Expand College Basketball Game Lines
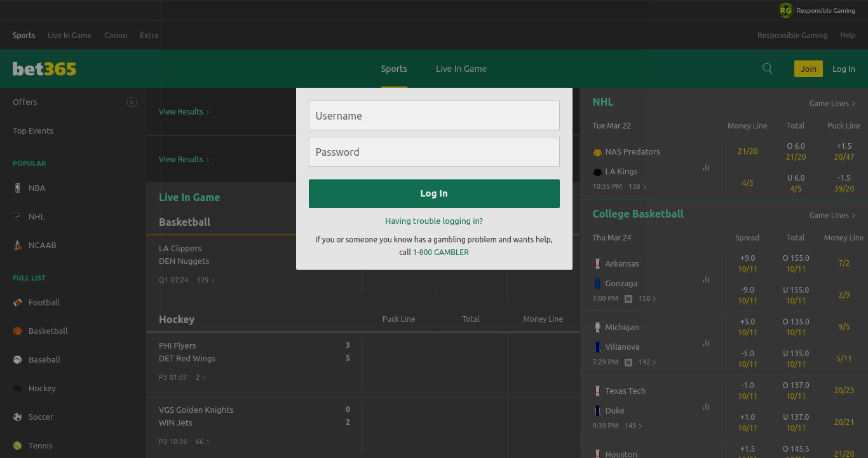The height and width of the screenshot is (458, 868). (x=832, y=215)
